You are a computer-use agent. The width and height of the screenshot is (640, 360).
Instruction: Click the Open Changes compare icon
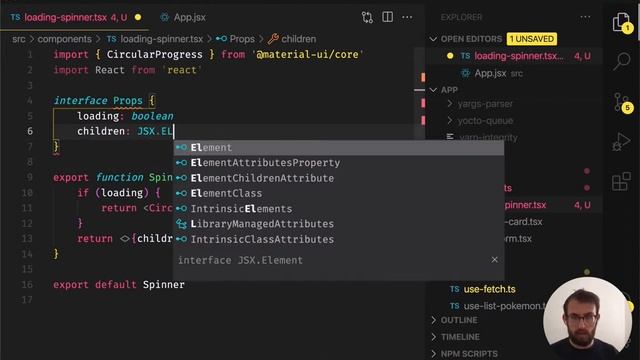[367, 17]
